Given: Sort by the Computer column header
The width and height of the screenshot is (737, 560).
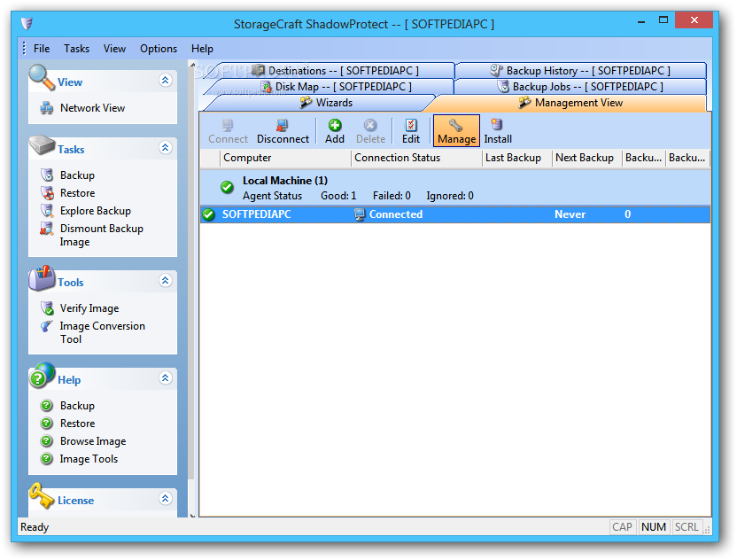Looking at the screenshot, I should pos(285,158).
